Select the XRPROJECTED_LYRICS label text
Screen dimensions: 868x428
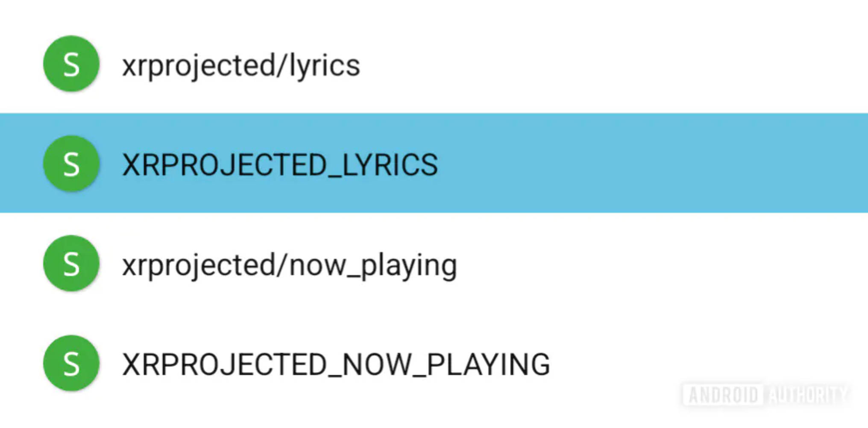[x=280, y=165]
